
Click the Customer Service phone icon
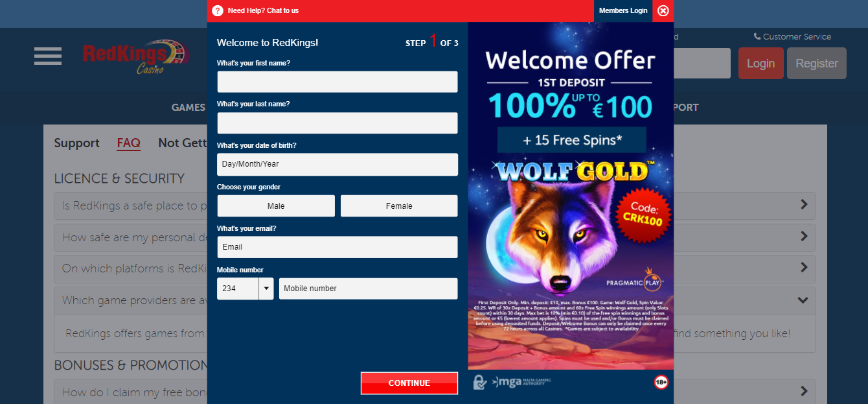point(757,36)
